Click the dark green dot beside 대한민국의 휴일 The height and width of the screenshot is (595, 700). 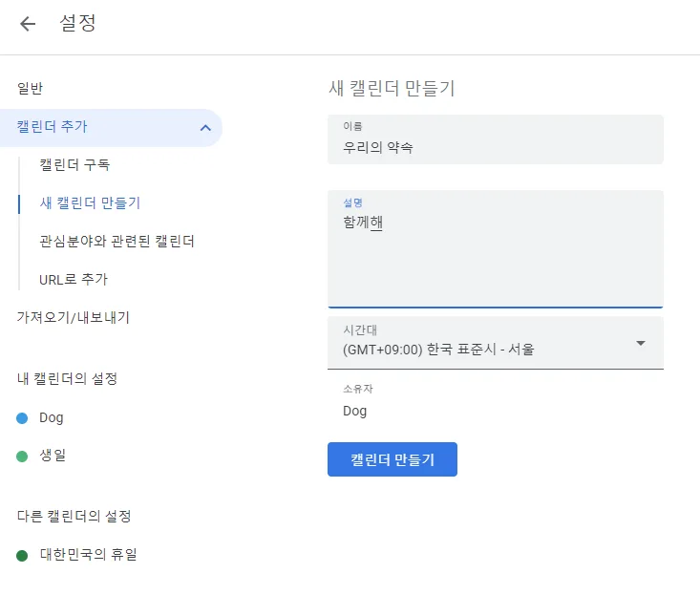22,556
